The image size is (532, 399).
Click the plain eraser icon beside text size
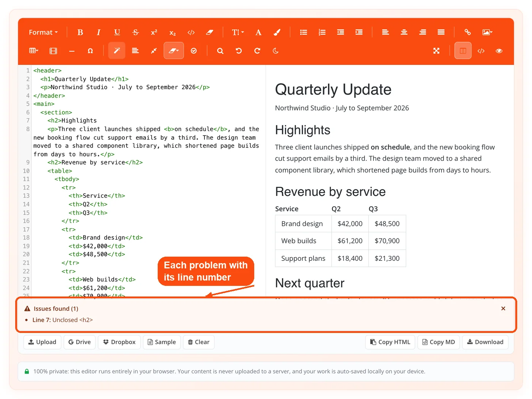[x=209, y=32]
